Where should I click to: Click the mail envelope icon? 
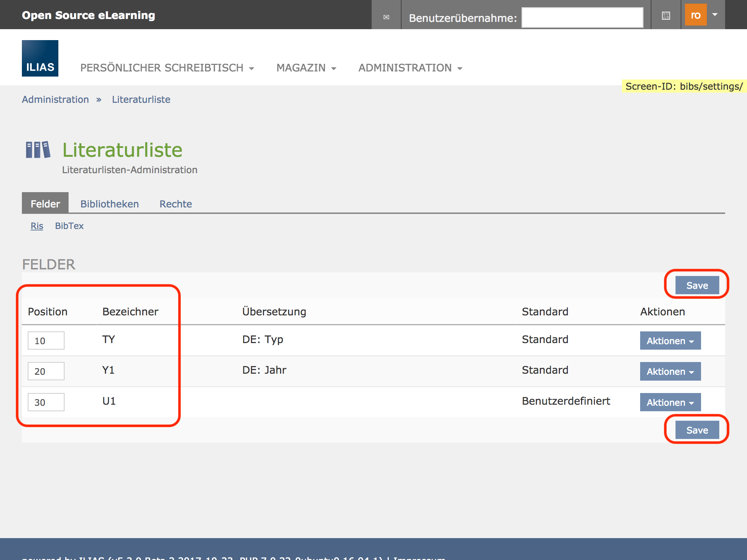[386, 17]
